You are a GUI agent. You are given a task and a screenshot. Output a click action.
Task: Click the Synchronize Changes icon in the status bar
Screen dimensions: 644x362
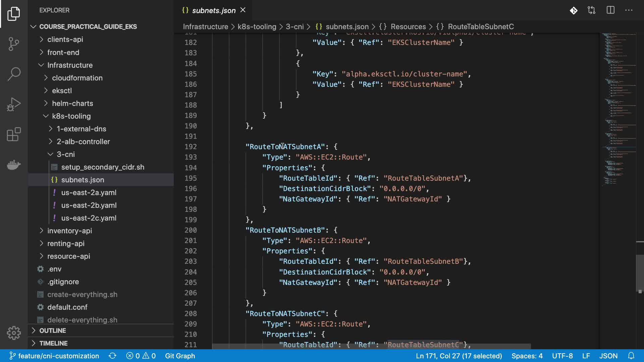pyautogui.click(x=112, y=356)
